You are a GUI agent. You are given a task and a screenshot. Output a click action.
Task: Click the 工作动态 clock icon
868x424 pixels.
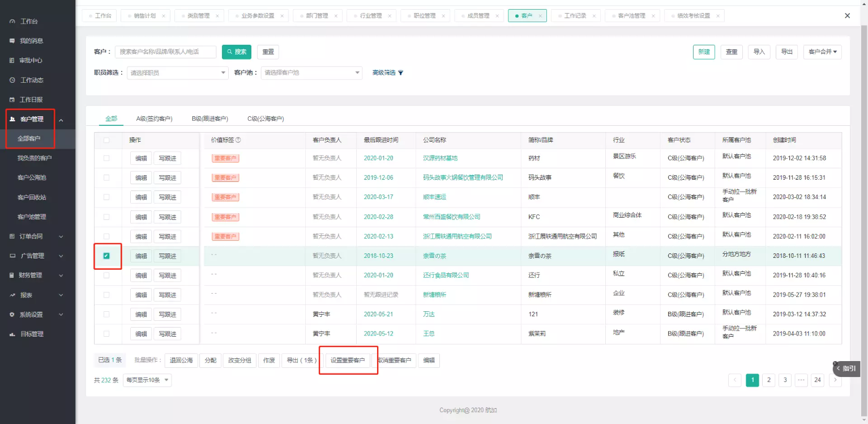tap(12, 80)
